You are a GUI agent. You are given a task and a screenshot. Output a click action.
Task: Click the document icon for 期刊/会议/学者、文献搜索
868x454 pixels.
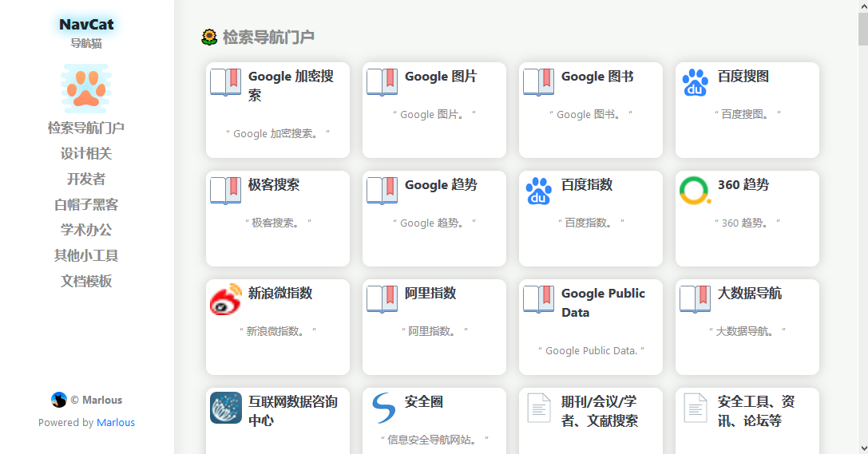539,408
